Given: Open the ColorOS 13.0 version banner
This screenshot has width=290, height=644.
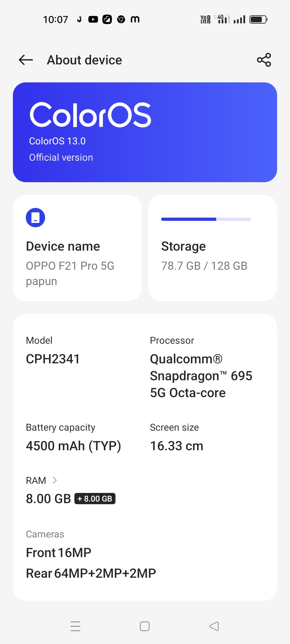Looking at the screenshot, I should [145, 132].
